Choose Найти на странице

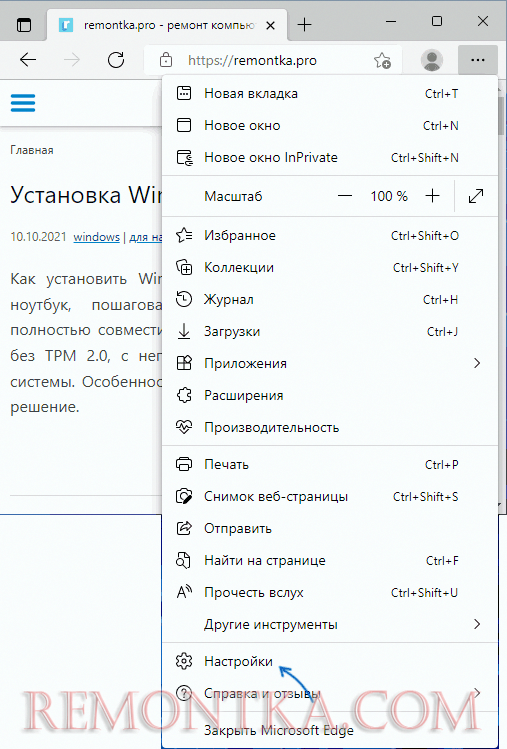(x=330, y=561)
